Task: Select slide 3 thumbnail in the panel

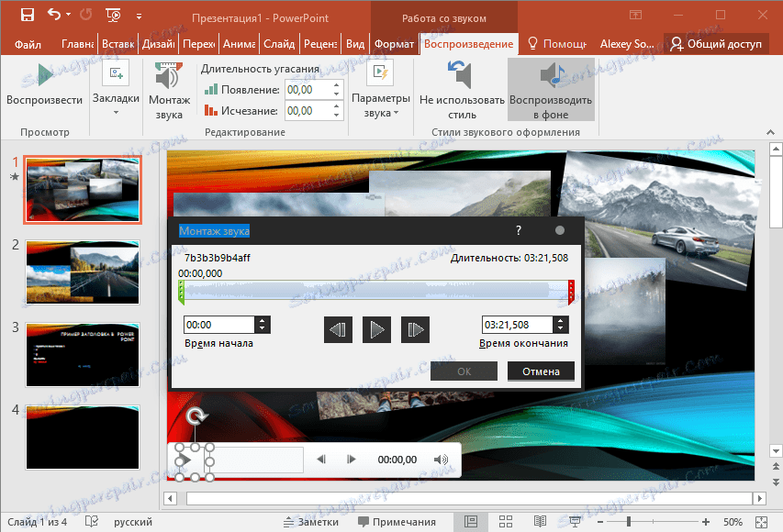Action: pos(83,354)
